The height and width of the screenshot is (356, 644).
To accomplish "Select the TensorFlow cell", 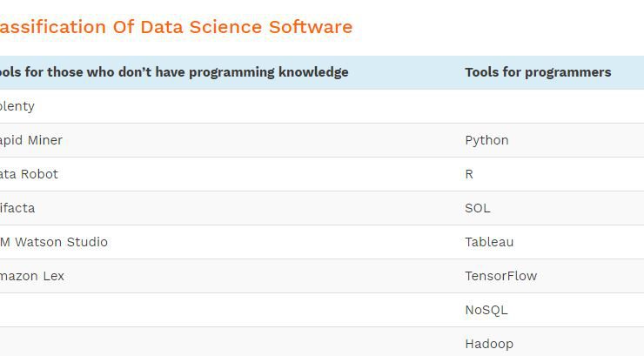I will tap(500, 276).
